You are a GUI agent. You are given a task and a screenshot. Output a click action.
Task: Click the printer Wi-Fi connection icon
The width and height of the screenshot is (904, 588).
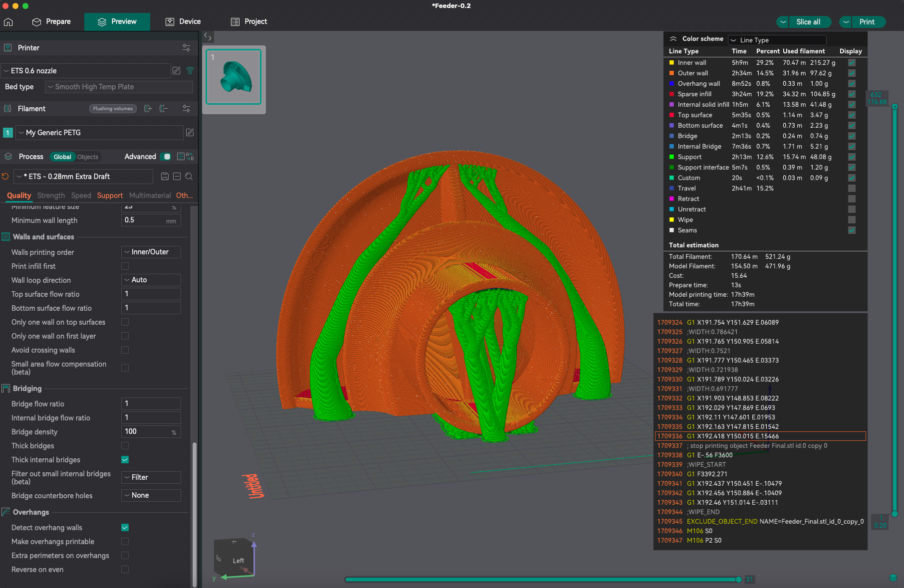coord(190,71)
